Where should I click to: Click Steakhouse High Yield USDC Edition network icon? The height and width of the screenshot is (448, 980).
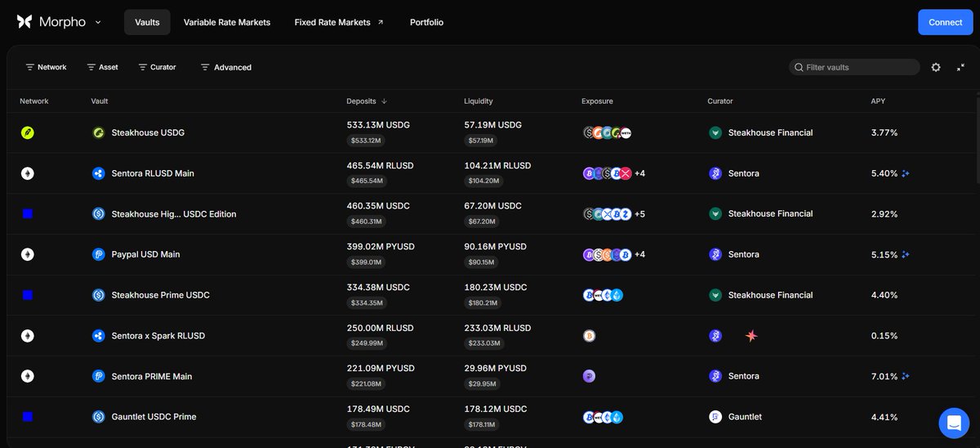click(27, 213)
